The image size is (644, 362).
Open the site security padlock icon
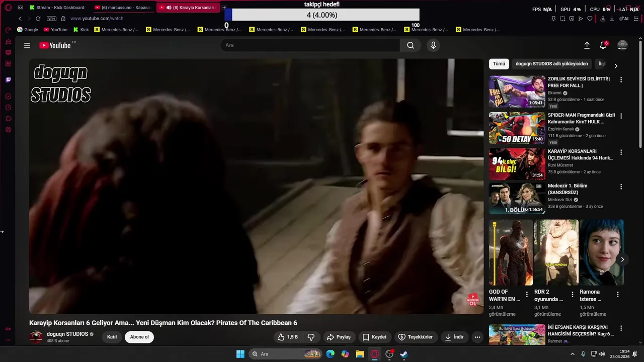pyautogui.click(x=63, y=19)
